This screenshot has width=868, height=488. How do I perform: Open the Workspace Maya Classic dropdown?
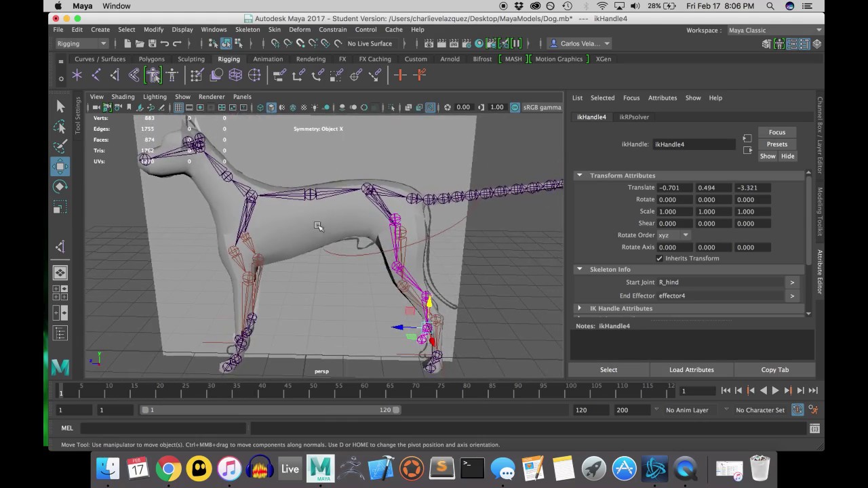[774, 30]
